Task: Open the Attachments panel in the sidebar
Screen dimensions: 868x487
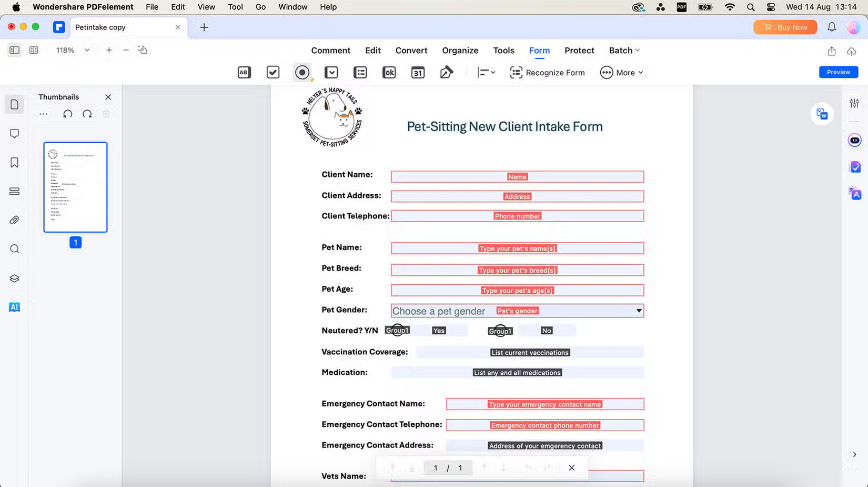Action: pyautogui.click(x=14, y=220)
